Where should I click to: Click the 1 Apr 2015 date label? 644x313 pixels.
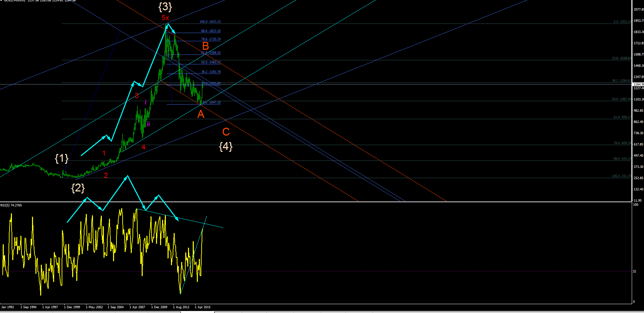pyautogui.click(x=203, y=307)
